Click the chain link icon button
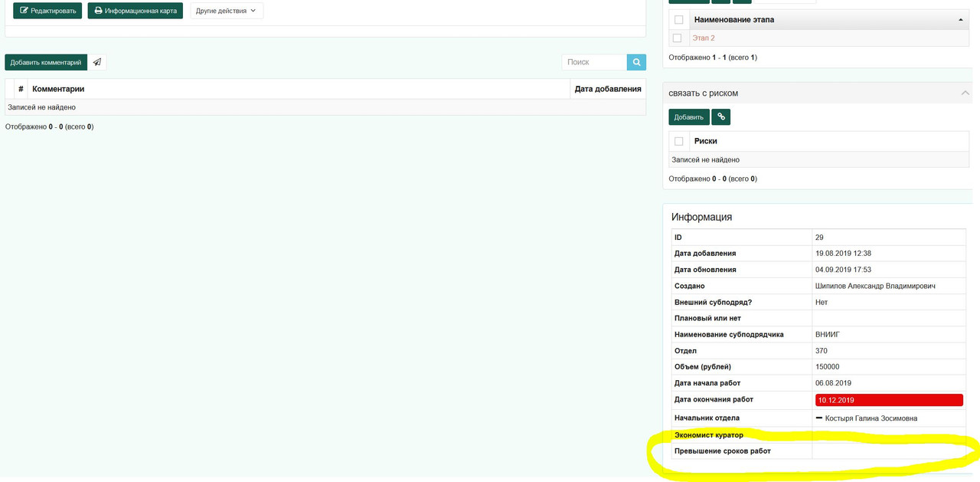 pos(721,117)
